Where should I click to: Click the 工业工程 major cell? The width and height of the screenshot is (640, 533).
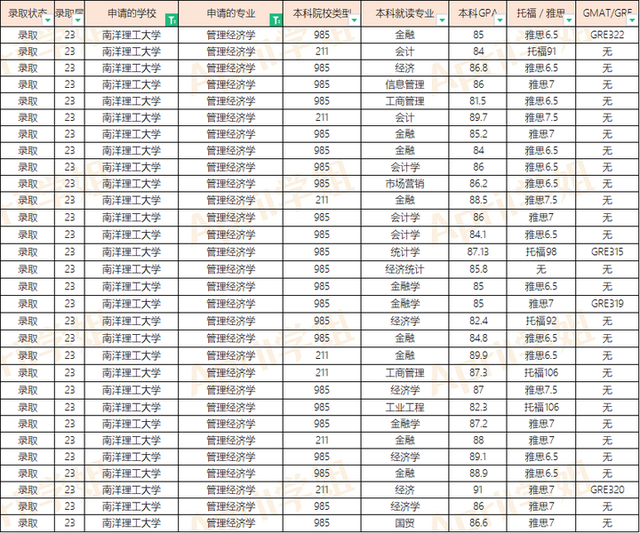point(405,407)
